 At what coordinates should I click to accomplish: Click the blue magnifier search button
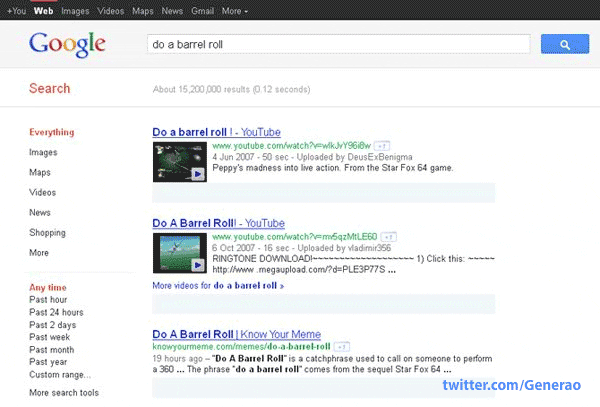pos(565,44)
